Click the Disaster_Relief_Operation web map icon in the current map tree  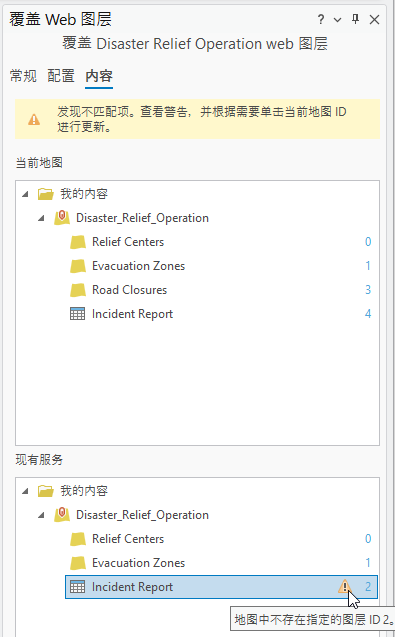click(62, 218)
